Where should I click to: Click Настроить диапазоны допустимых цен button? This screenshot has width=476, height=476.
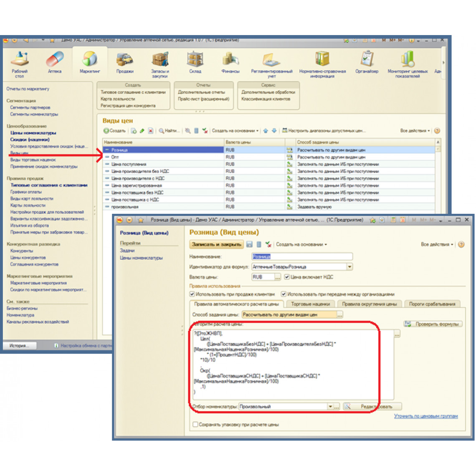tap(324, 131)
